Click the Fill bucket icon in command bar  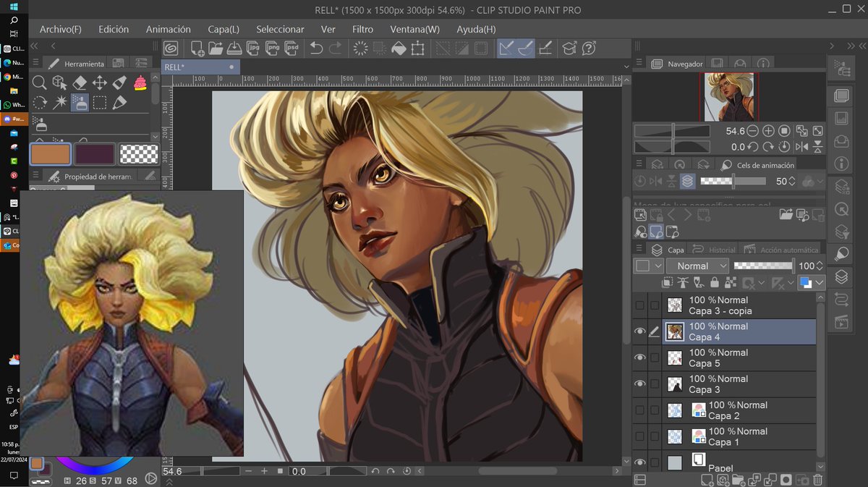coord(398,48)
